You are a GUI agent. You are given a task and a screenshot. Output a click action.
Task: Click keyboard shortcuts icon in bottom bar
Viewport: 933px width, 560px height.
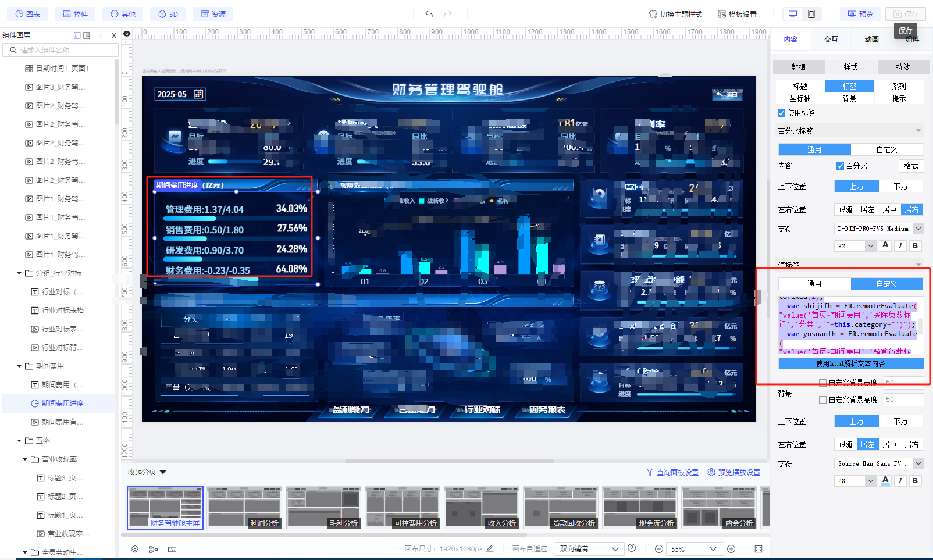click(x=172, y=549)
